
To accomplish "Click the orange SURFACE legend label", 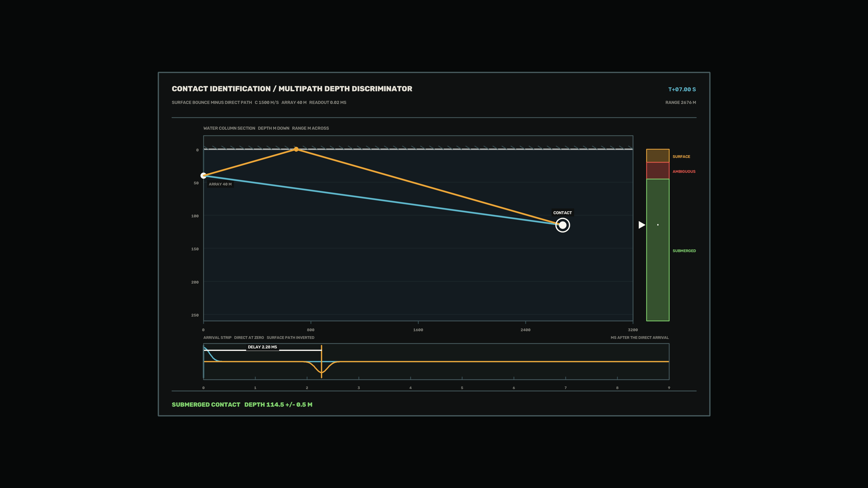I will tap(681, 157).
